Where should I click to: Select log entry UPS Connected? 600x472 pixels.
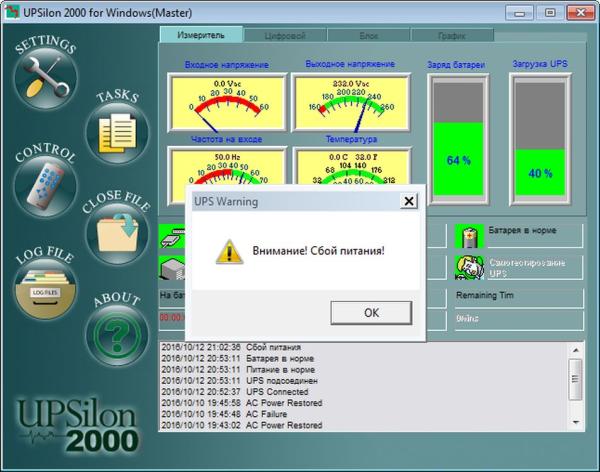coord(235,392)
